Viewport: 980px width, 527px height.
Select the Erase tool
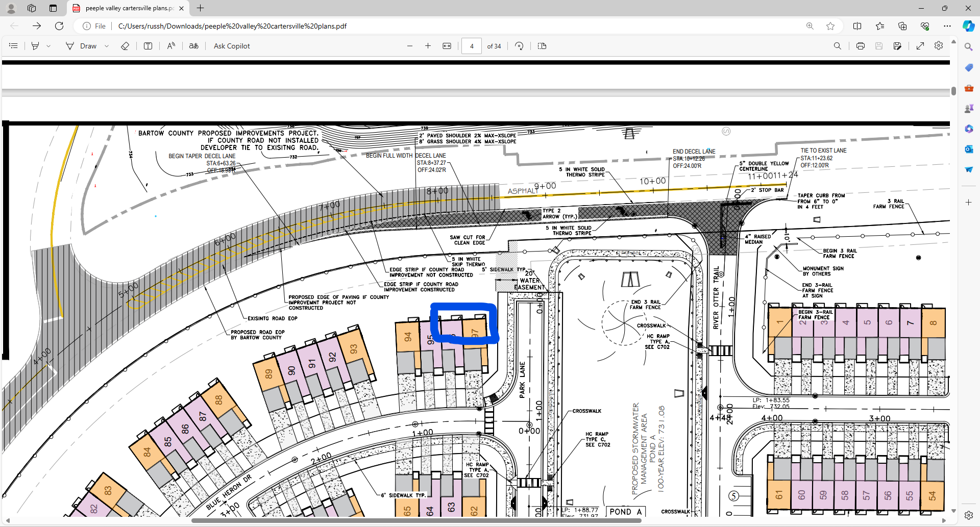125,46
